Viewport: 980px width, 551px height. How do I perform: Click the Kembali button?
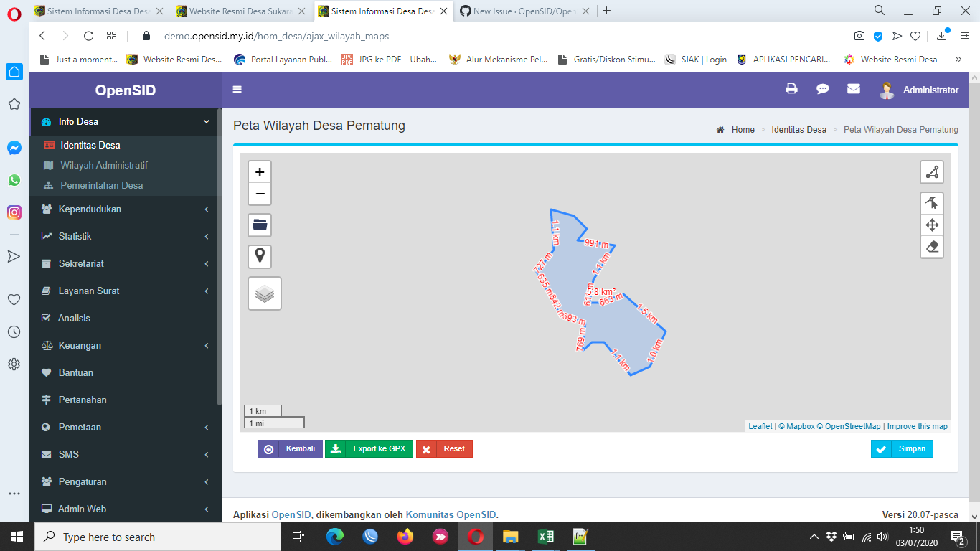coord(291,449)
